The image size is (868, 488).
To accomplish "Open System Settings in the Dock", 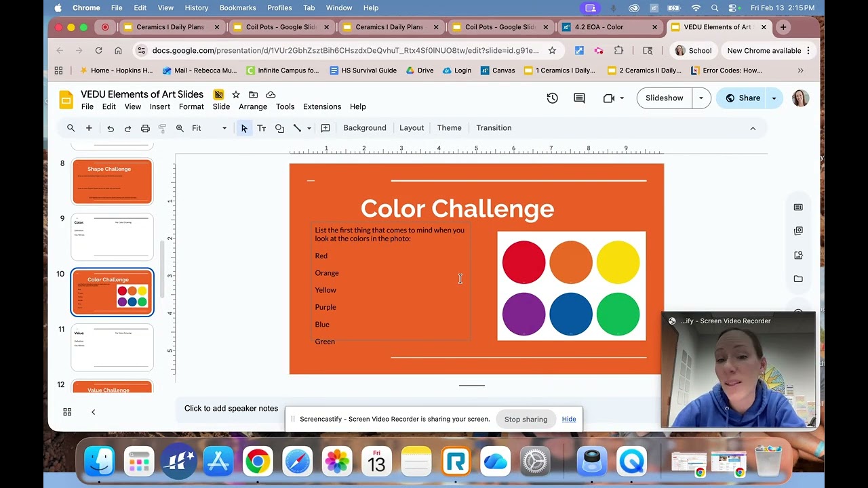I will click(x=535, y=462).
